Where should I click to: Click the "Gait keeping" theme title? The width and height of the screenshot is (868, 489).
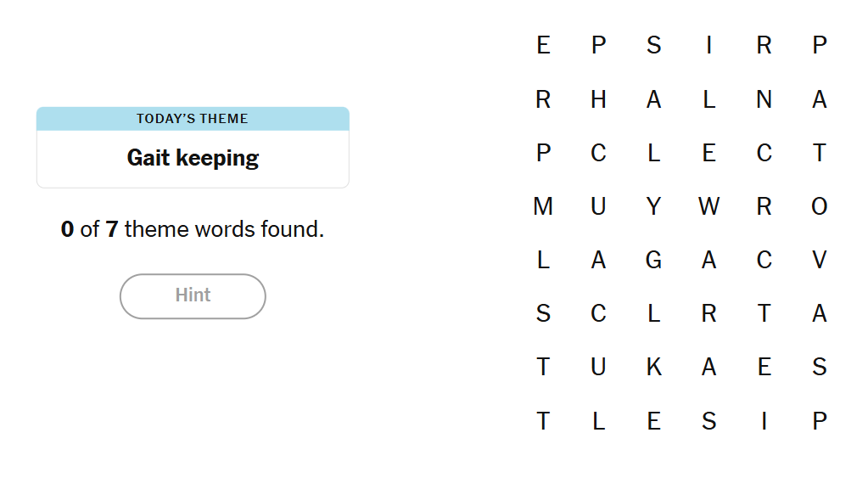click(x=193, y=158)
